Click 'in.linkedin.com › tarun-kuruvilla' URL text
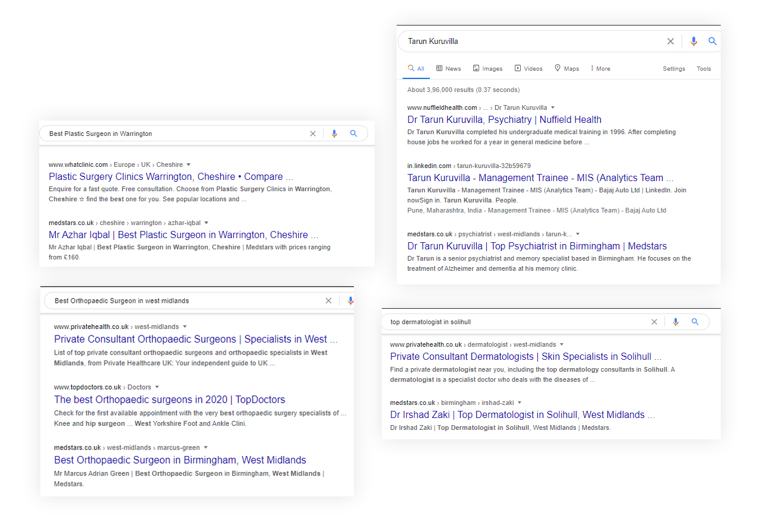The image size is (760, 532). 469,166
